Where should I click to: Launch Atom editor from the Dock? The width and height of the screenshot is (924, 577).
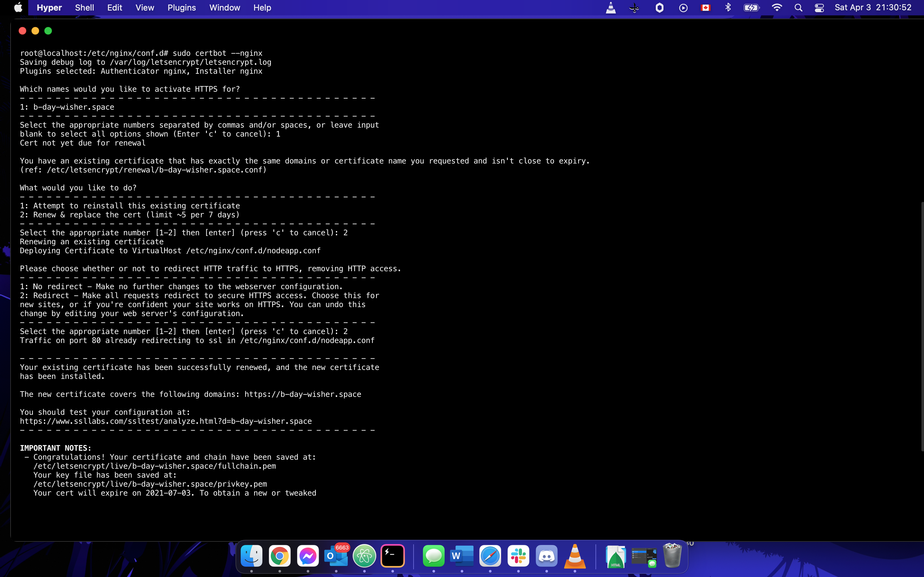point(364,556)
